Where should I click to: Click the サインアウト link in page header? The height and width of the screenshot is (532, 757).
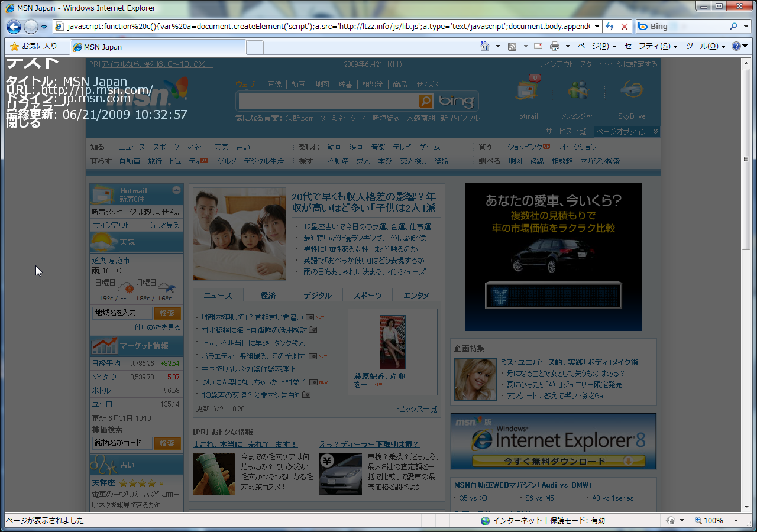click(x=555, y=64)
